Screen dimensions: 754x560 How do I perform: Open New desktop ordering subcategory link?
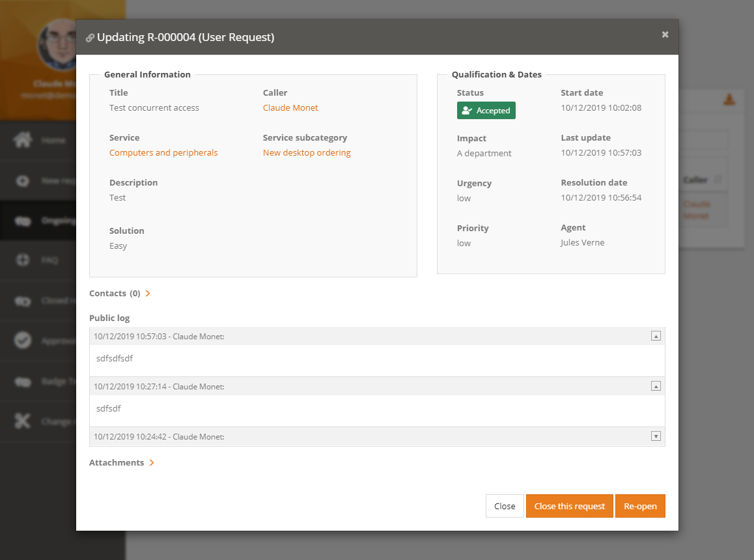tap(307, 152)
